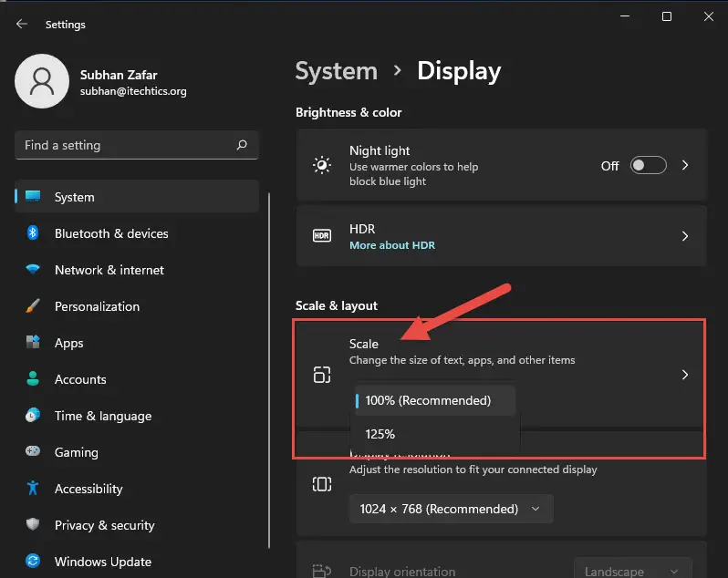Click the Bluetooth icon in sidebar
The image size is (728, 578).
(33, 232)
